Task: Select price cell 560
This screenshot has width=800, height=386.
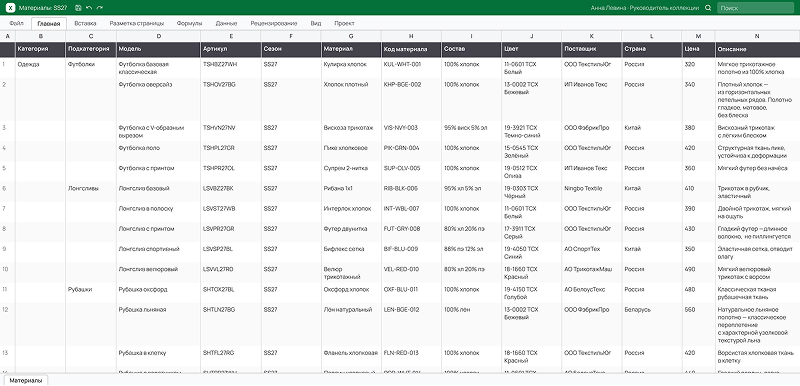Action: coord(698,325)
